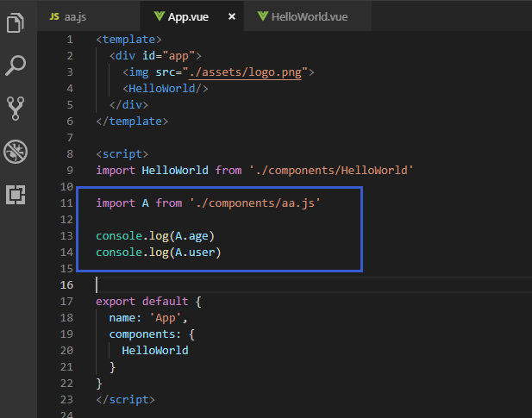Click the Vue icon on HelloWorld.vue tab
Viewport: 532px width, 418px height.
point(263,16)
